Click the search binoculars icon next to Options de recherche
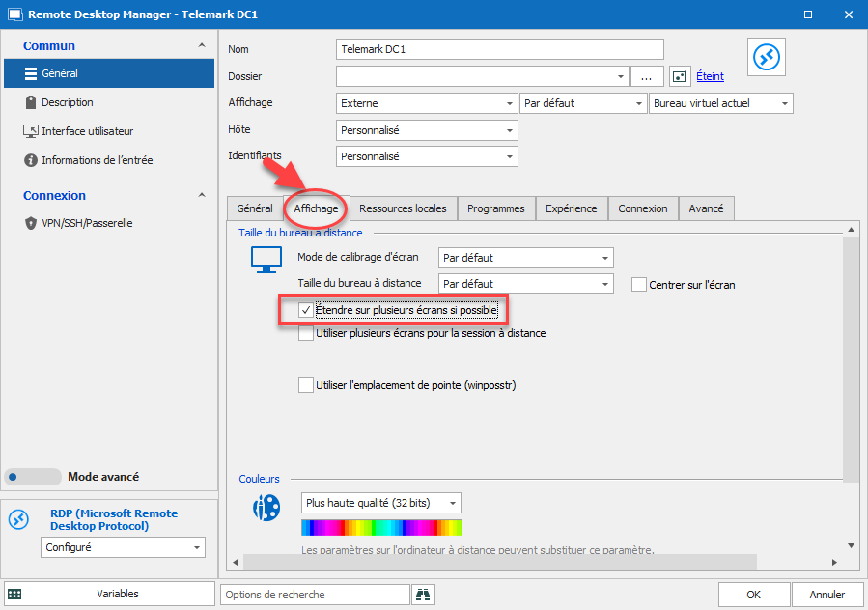The image size is (868, 610). (422, 594)
